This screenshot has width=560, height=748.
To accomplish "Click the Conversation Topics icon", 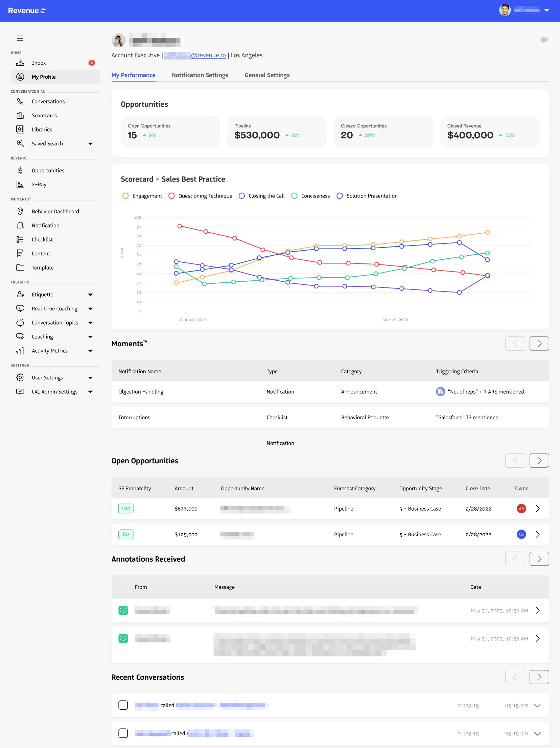I will [x=20, y=322].
